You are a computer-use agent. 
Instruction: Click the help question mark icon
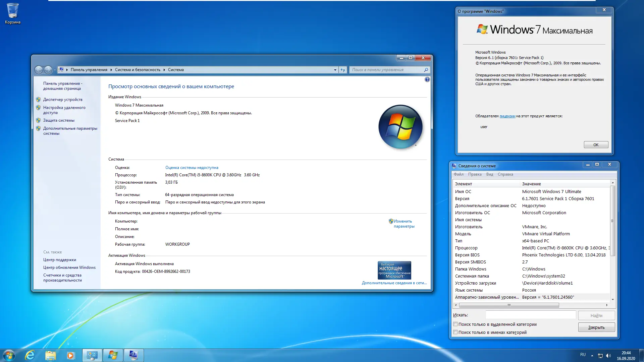pyautogui.click(x=427, y=79)
